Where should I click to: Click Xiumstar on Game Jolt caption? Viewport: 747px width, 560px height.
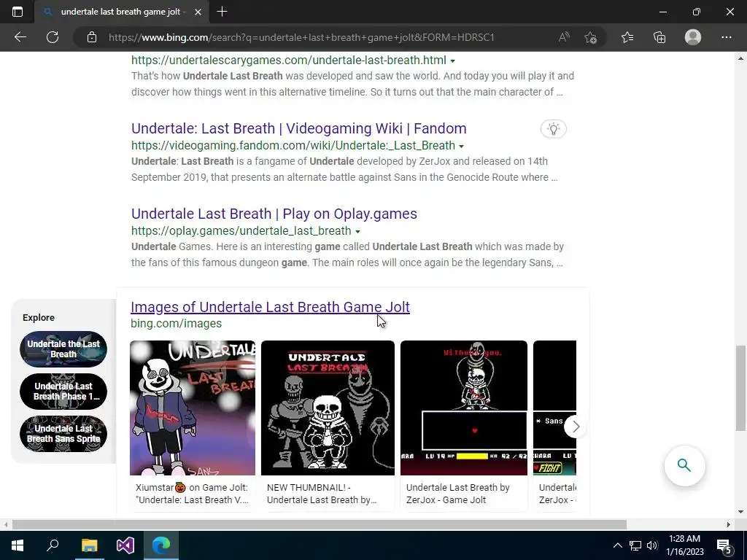pyautogui.click(x=192, y=494)
